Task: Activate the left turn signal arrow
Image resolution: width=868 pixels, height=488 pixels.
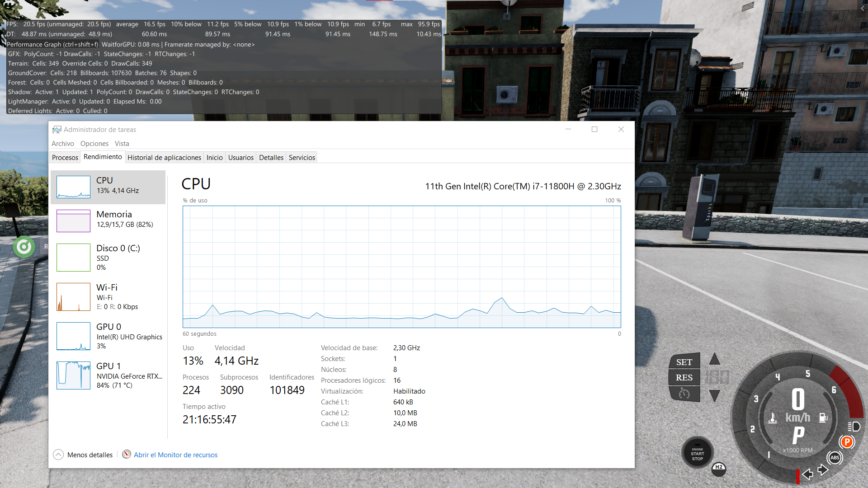Action: click(808, 474)
